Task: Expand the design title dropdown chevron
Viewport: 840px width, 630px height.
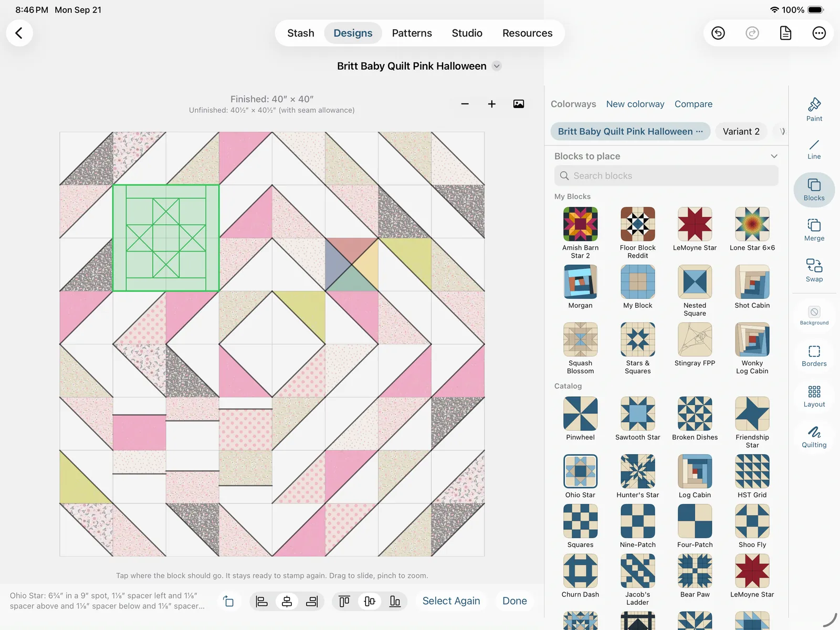Action: pos(497,66)
